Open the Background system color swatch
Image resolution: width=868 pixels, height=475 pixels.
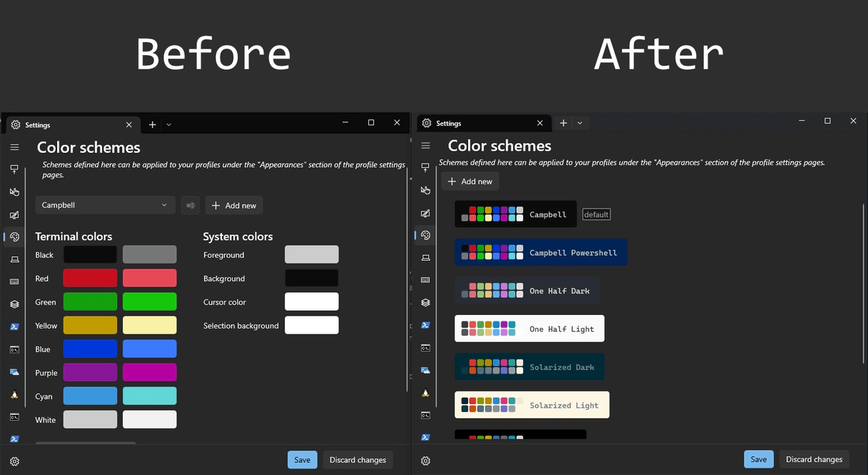312,278
